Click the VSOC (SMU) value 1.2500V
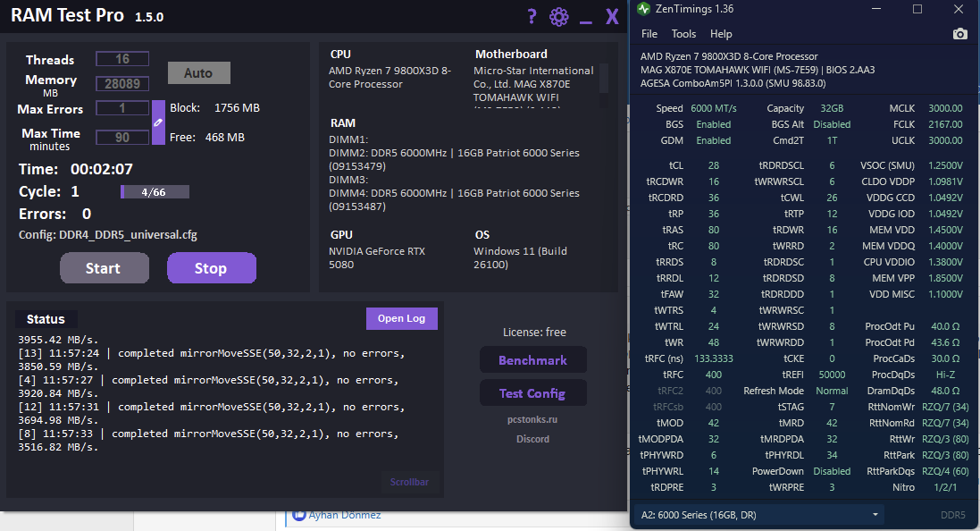Viewport: 980px width, 531px height. coord(945,165)
